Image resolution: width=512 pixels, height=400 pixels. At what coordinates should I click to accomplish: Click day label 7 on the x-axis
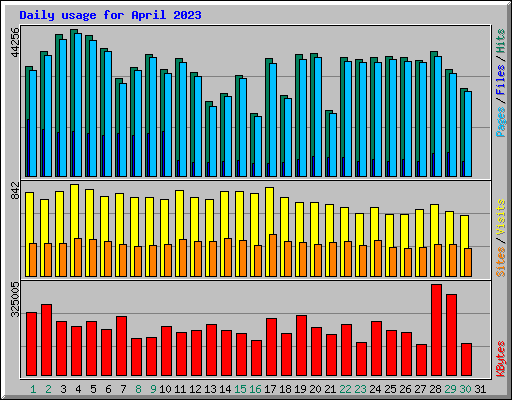(x=123, y=389)
